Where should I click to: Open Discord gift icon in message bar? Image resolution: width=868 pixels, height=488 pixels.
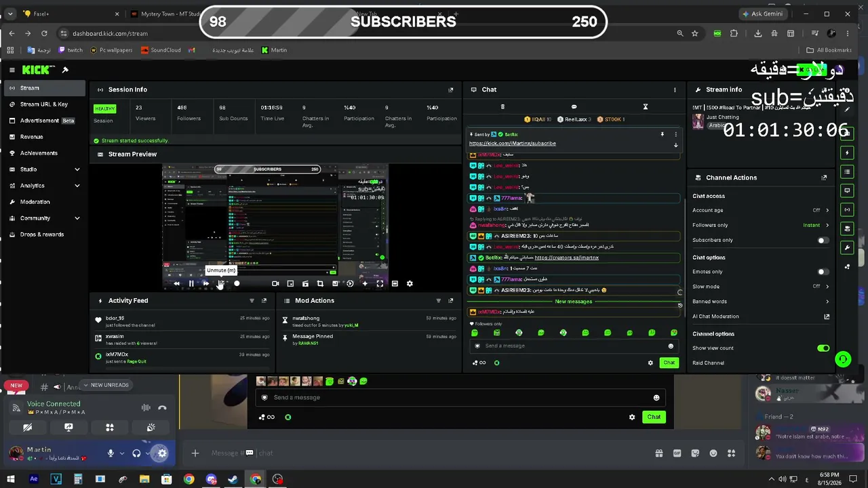tap(658, 453)
